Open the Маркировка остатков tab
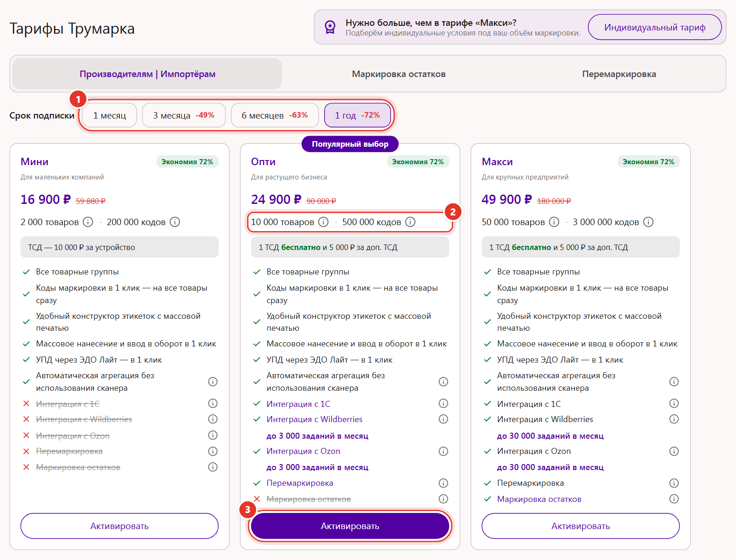 (x=399, y=74)
